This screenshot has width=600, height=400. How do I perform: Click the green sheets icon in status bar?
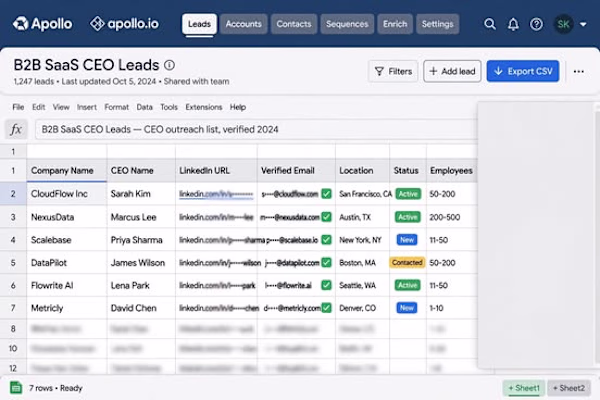(x=16, y=388)
